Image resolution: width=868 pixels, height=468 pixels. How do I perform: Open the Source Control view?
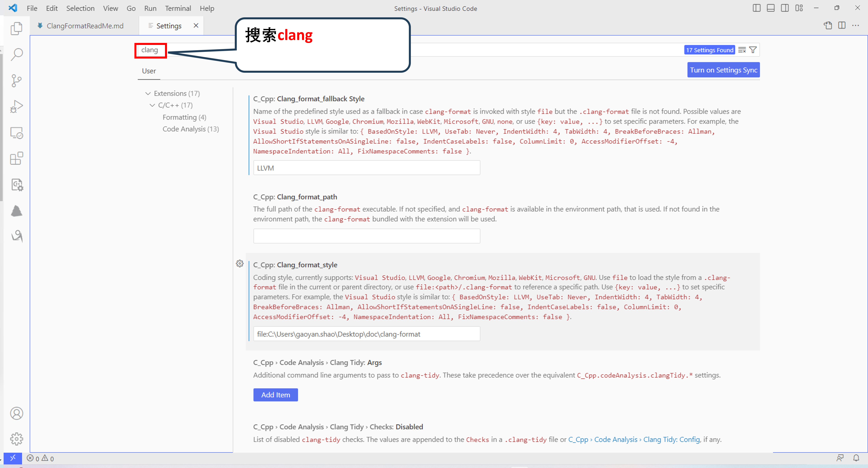coord(17,80)
